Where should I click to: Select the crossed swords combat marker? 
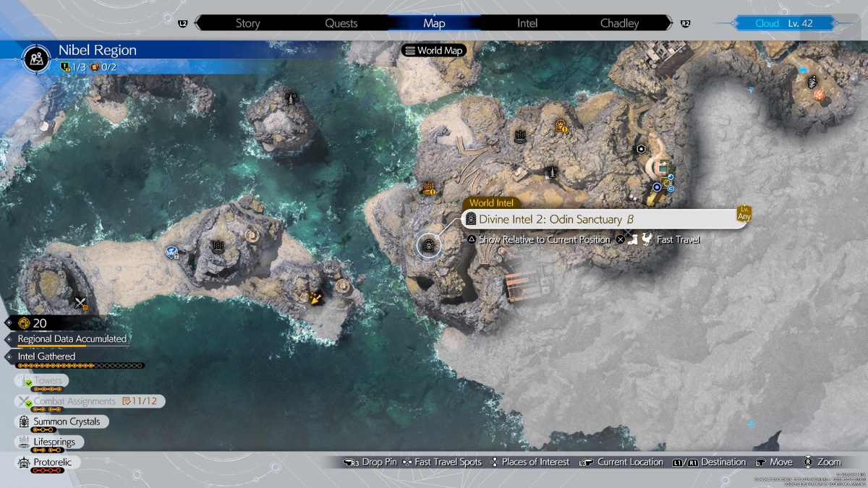click(x=80, y=303)
